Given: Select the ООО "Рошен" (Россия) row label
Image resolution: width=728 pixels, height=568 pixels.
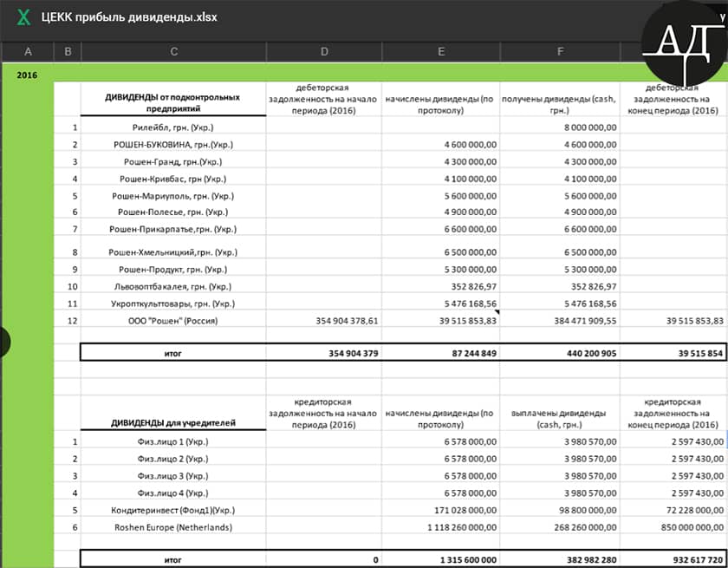Looking at the screenshot, I should click(x=173, y=321).
